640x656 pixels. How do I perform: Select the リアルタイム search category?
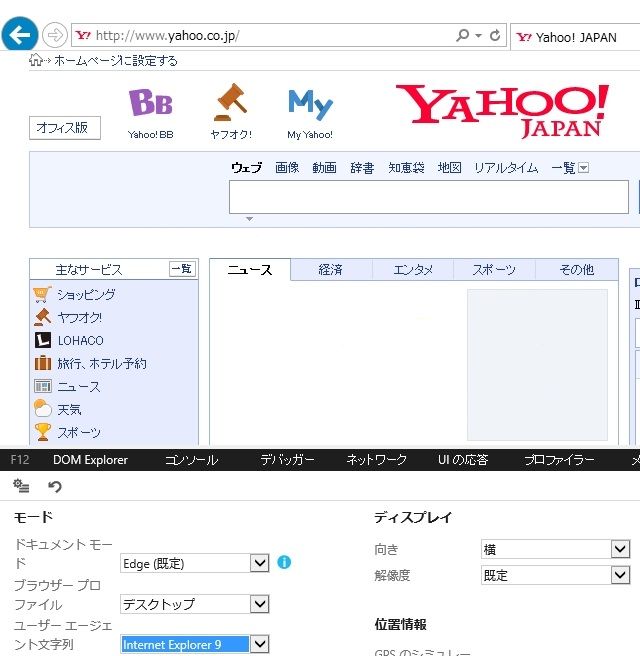[506, 168]
